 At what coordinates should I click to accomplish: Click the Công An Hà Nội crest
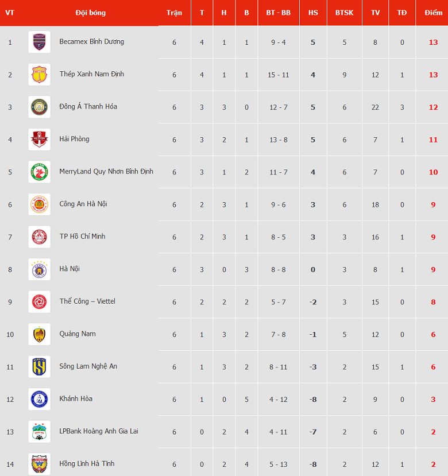coord(40,204)
